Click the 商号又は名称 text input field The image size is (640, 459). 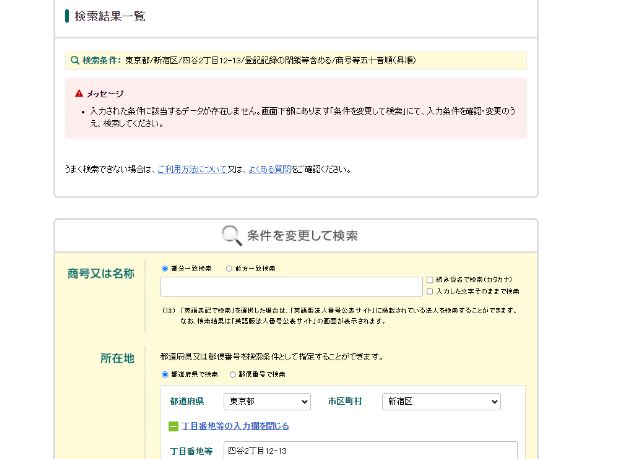(x=291, y=287)
